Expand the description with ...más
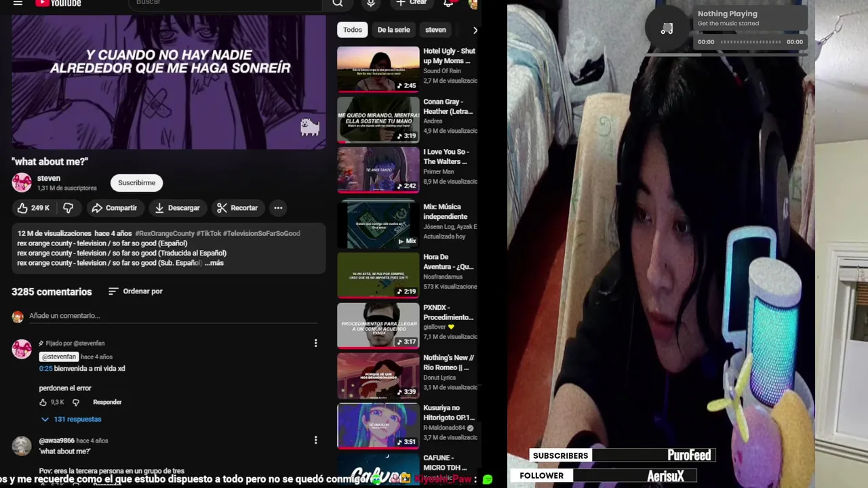 point(214,263)
